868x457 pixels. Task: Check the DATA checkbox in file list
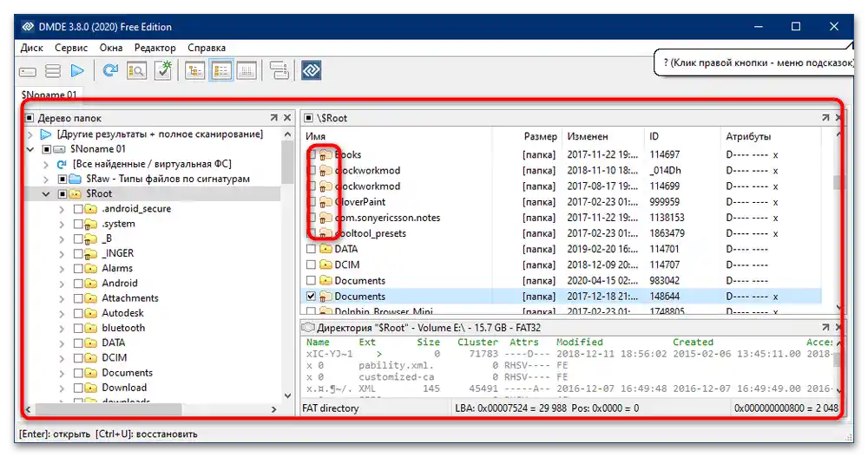pos(311,249)
